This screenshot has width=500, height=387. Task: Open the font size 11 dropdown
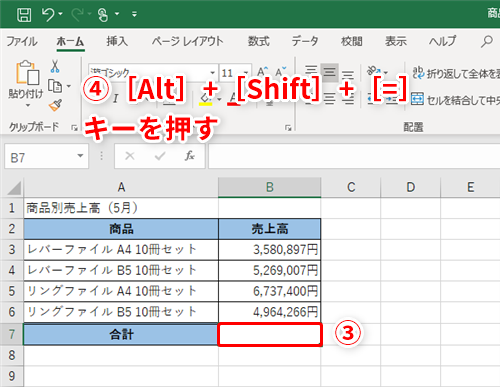[246, 73]
